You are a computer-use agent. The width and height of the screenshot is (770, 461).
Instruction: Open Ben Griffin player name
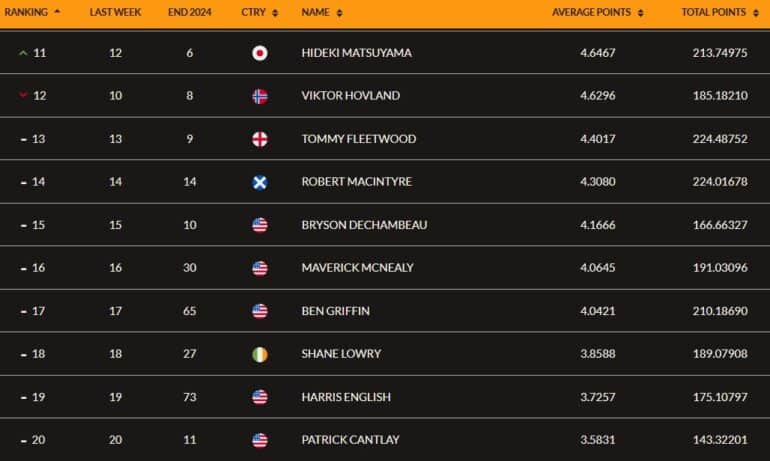(x=335, y=311)
